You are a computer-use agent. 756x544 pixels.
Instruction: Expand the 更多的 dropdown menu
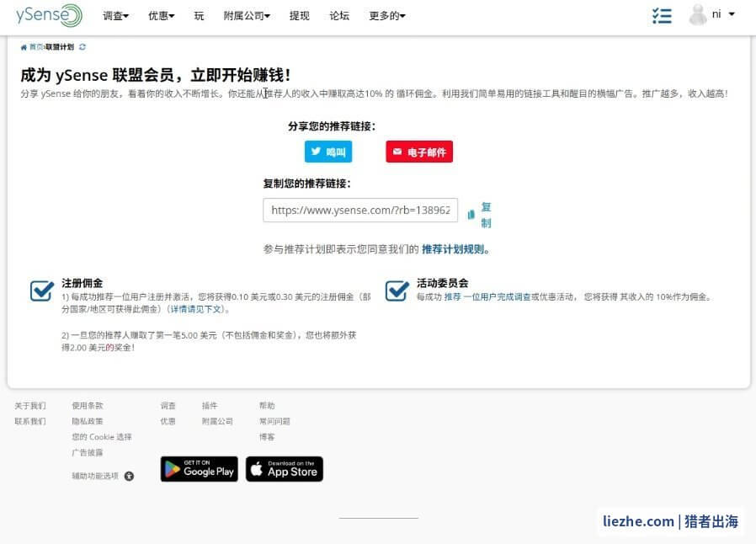[387, 16]
